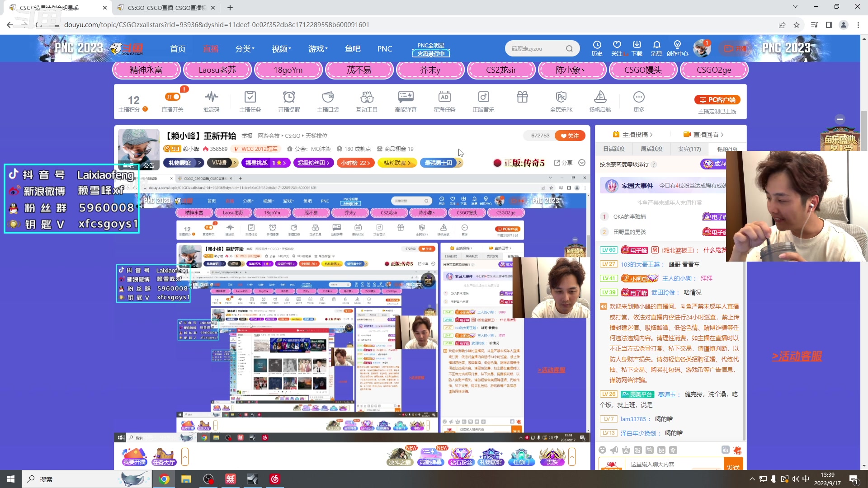Click the gift box icon in streamer toolbar

pyautogui.click(x=522, y=97)
